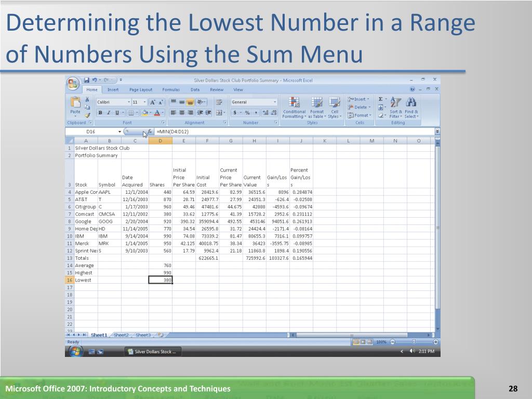
Task: Click the Increase Decimal icon
Action: pos(265,113)
